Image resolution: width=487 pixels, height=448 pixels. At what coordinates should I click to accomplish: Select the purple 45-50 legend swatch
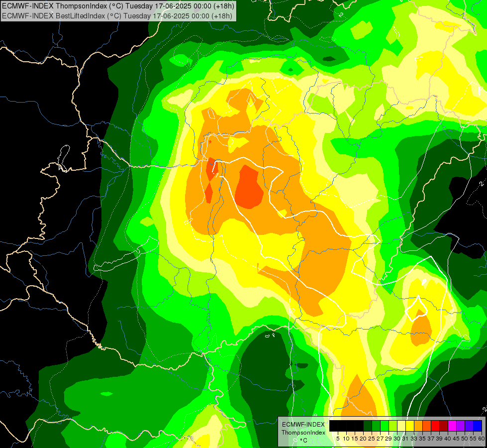pyautogui.click(x=461, y=426)
